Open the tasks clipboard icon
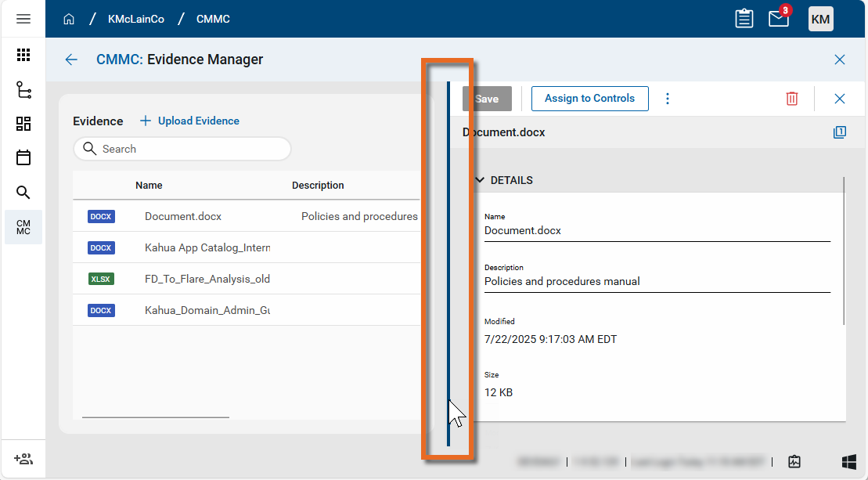This screenshot has height=480, width=868. click(744, 19)
